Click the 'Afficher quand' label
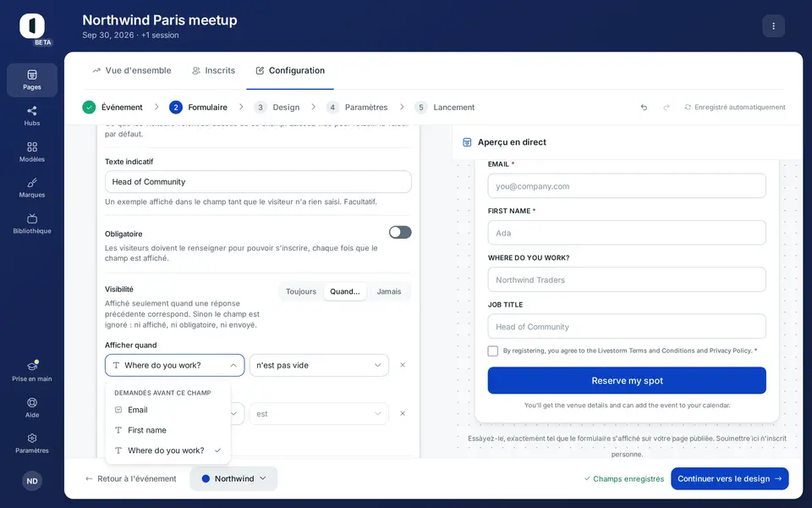The height and width of the screenshot is (508, 812). [130, 345]
